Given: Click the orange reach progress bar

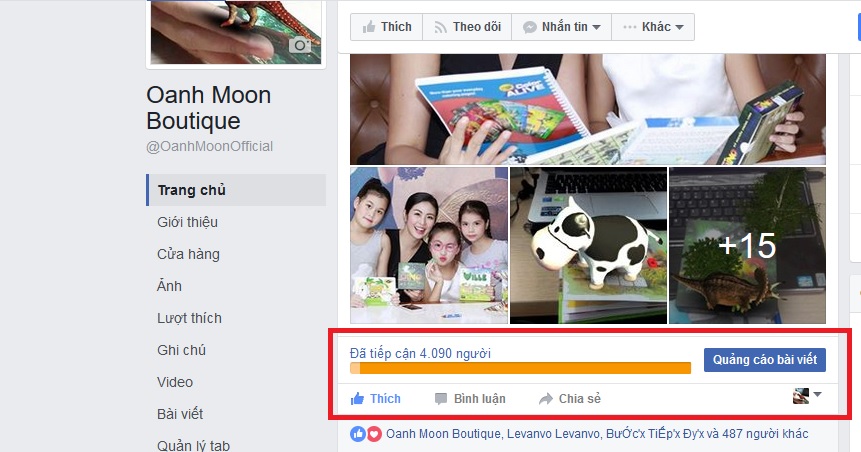Looking at the screenshot, I should tap(521, 368).
